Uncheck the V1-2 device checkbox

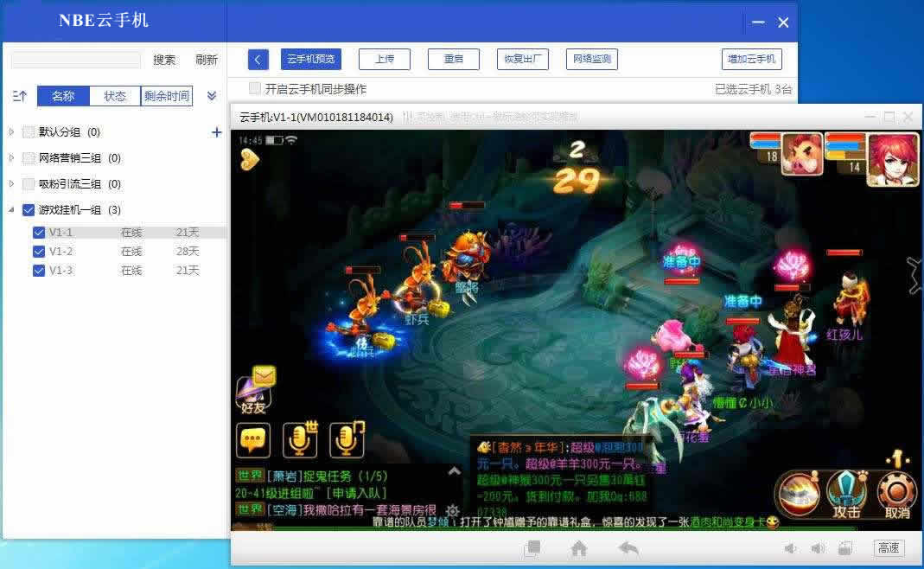point(39,251)
